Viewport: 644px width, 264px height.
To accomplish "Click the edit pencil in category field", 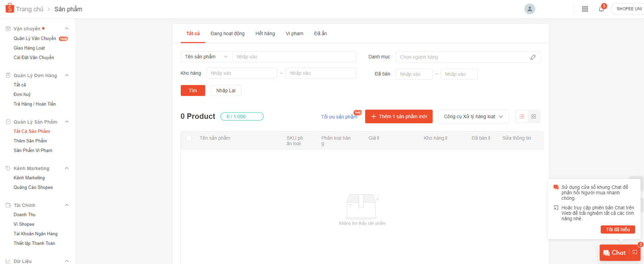I will coord(533,57).
